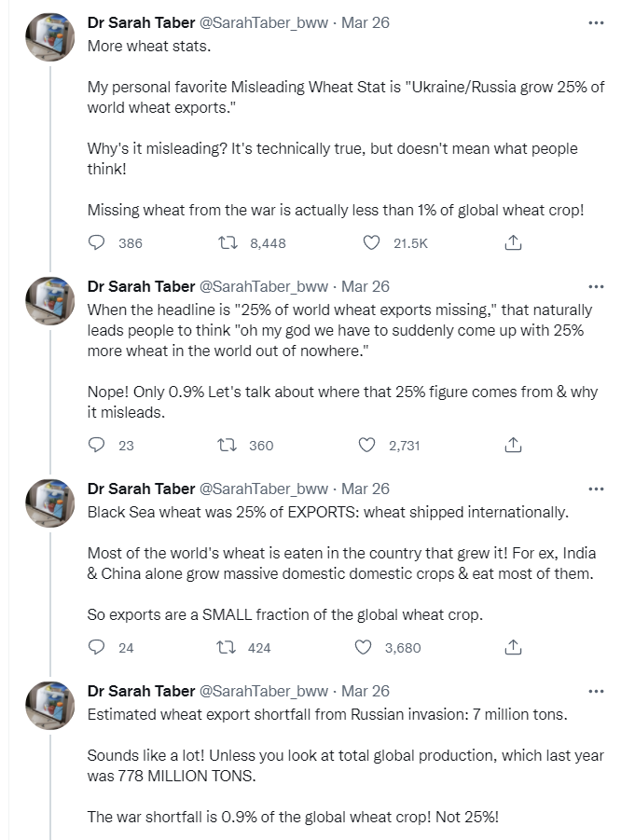Share the '25% of world wheat exports missing' tweet

click(x=512, y=446)
